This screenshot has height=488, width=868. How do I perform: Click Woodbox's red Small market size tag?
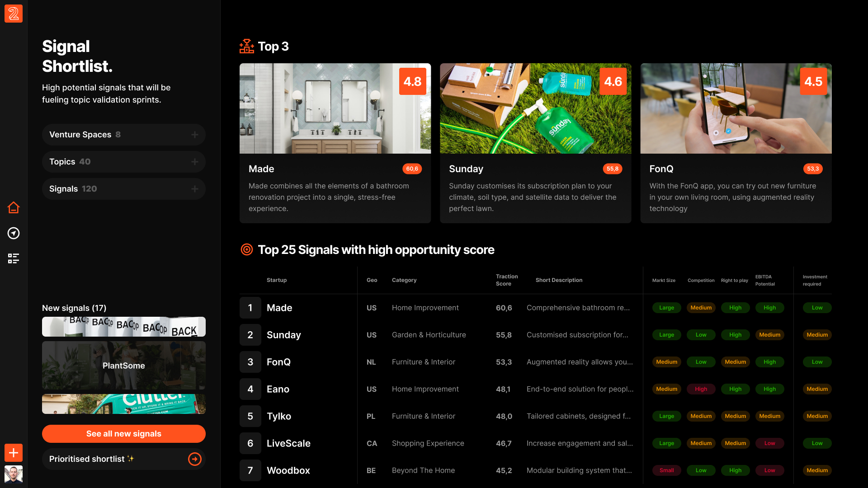[x=667, y=470]
